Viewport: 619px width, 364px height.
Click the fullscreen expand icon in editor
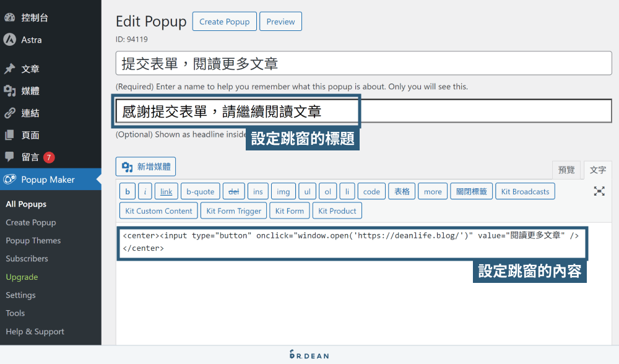(599, 191)
